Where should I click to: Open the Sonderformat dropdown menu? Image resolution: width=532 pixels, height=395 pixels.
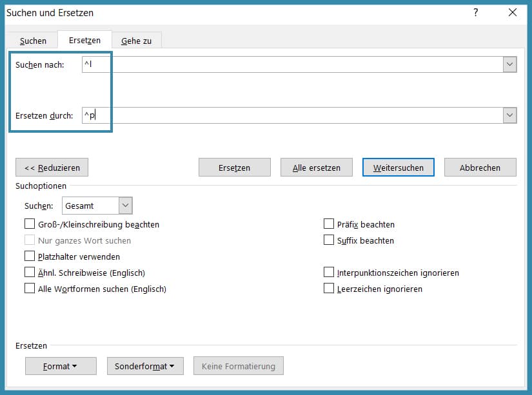(x=144, y=366)
